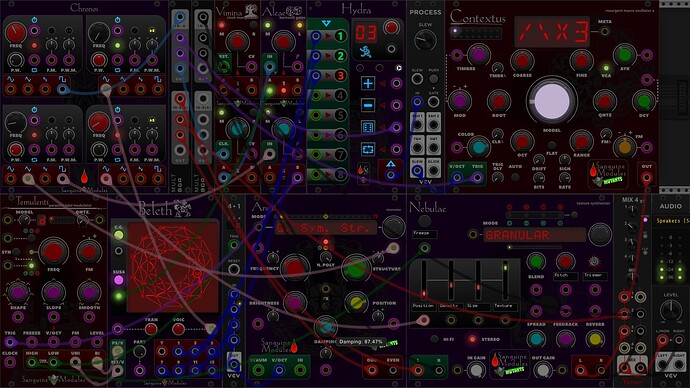Click the SHAPE knob on Temulenti
The image size is (690, 388).
coord(18,292)
